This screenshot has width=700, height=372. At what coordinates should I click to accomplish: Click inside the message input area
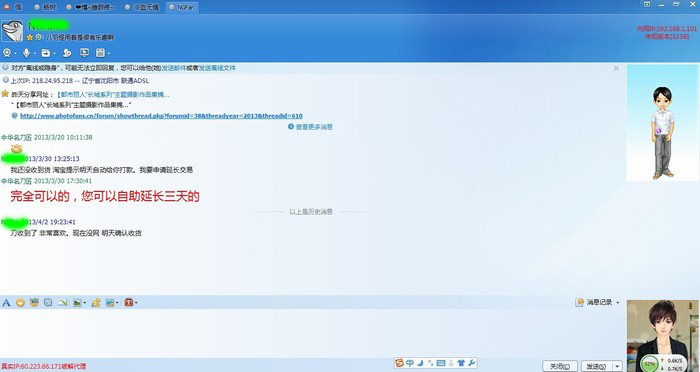312,333
